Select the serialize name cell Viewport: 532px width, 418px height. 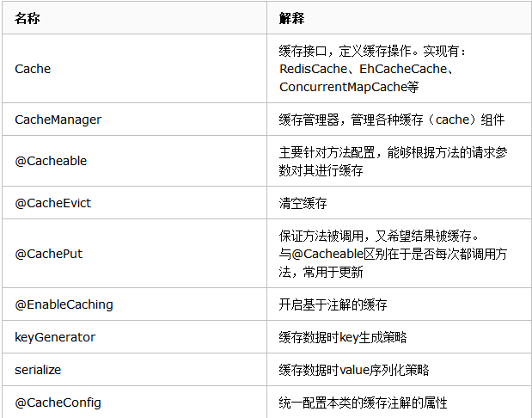(38, 370)
